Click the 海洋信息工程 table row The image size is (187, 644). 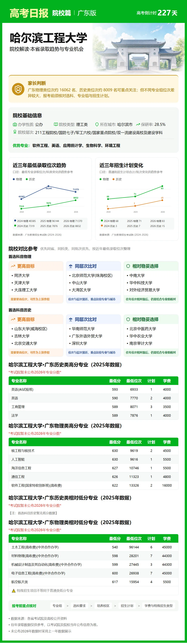[93, 468]
